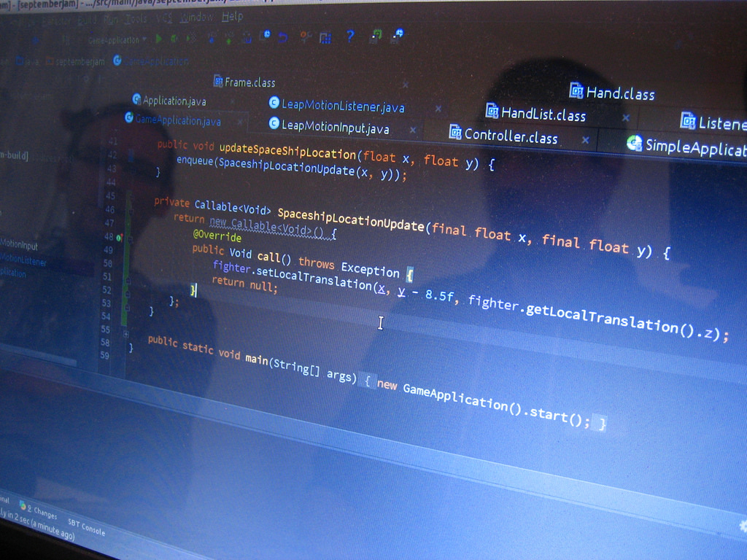Click the blue Revert arrow icon
The height and width of the screenshot is (560, 747).
pos(283,37)
